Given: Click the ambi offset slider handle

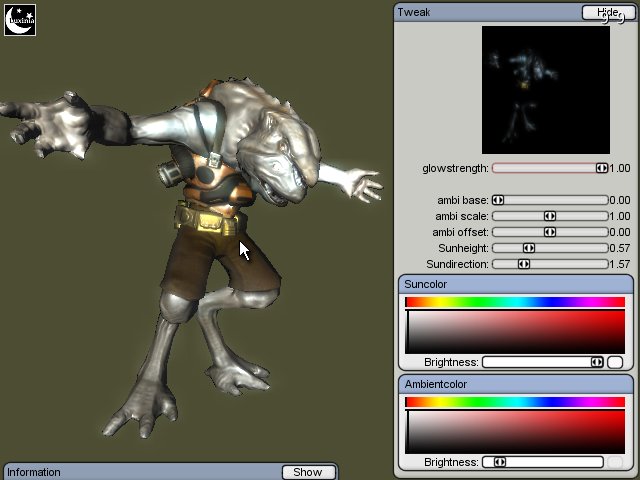Looking at the screenshot, I should tap(549, 232).
